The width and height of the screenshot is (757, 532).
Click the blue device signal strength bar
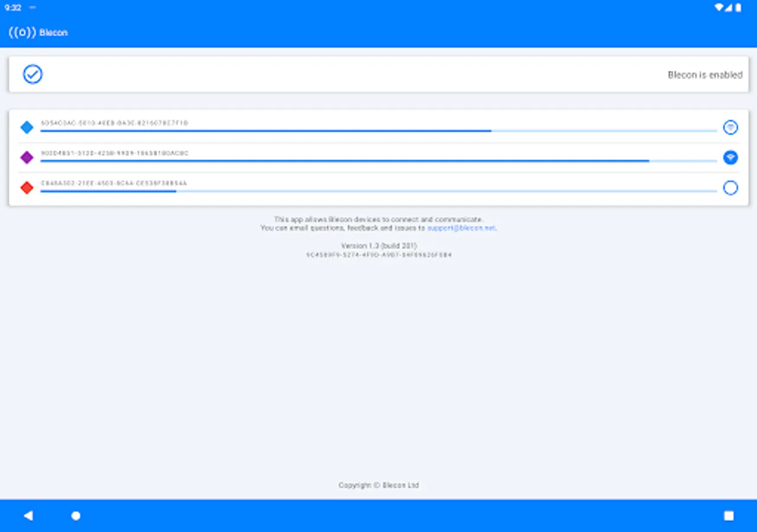(x=378, y=131)
